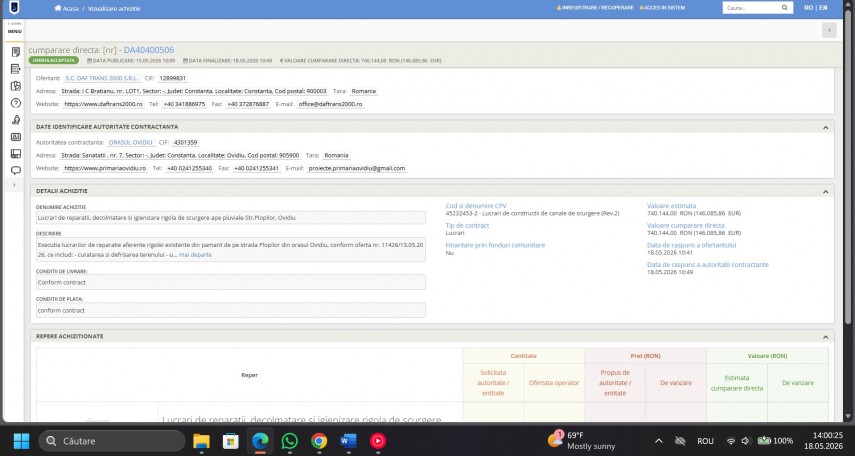Open Microsoft Word from taskbar
The image size is (855, 456).
click(x=348, y=441)
